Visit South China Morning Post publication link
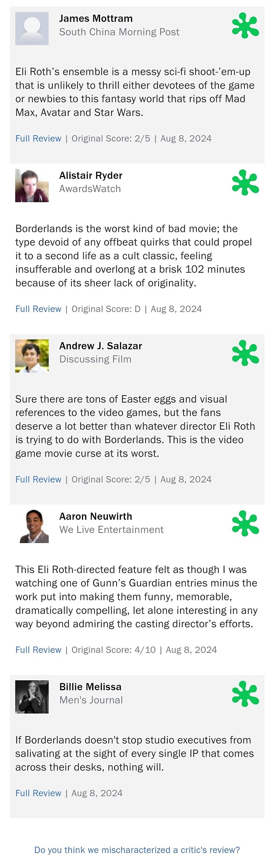The image size is (274, 868). 119,32
